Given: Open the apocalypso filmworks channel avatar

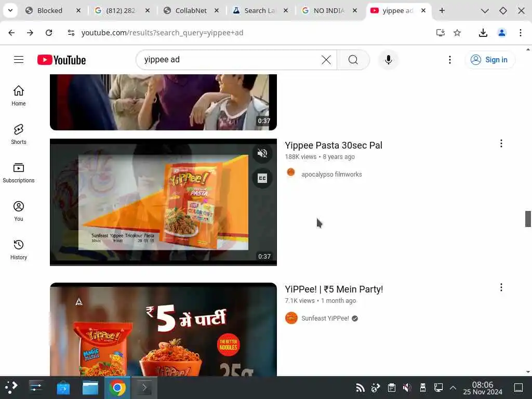Looking at the screenshot, I should [x=291, y=172].
